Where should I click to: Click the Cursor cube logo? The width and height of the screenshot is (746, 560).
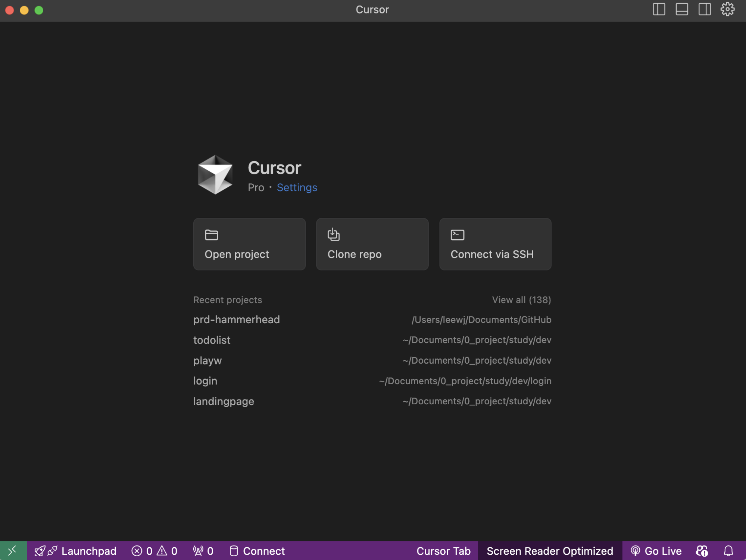pyautogui.click(x=215, y=175)
